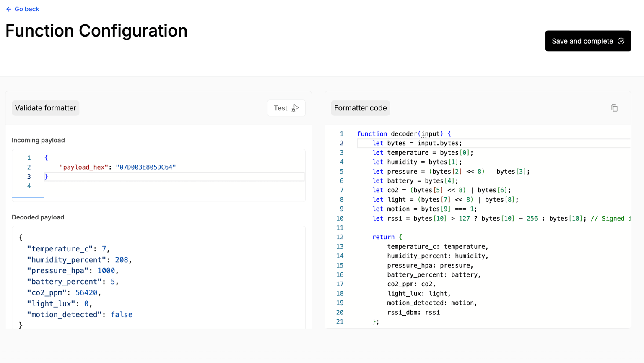Image resolution: width=644 pixels, height=363 pixels.
Task: Click Save and complete button
Action: (588, 41)
